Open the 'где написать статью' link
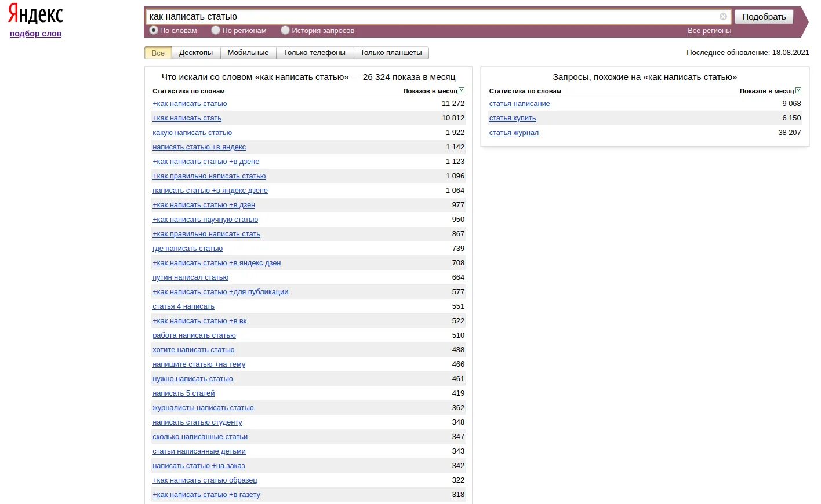 click(x=187, y=249)
